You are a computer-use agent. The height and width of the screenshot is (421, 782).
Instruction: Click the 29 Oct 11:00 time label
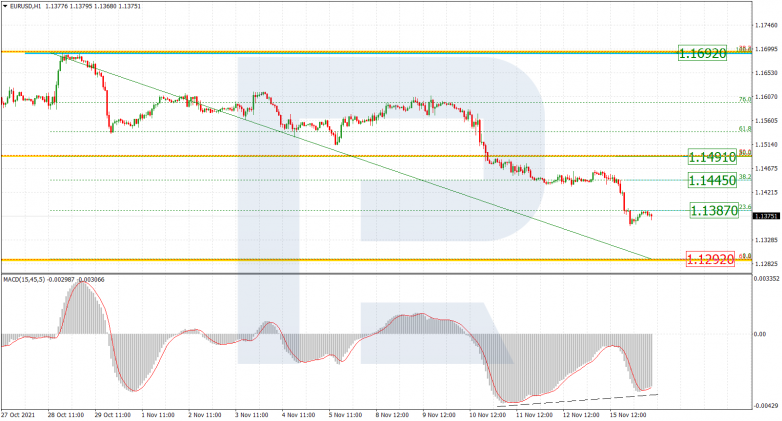click(x=113, y=415)
